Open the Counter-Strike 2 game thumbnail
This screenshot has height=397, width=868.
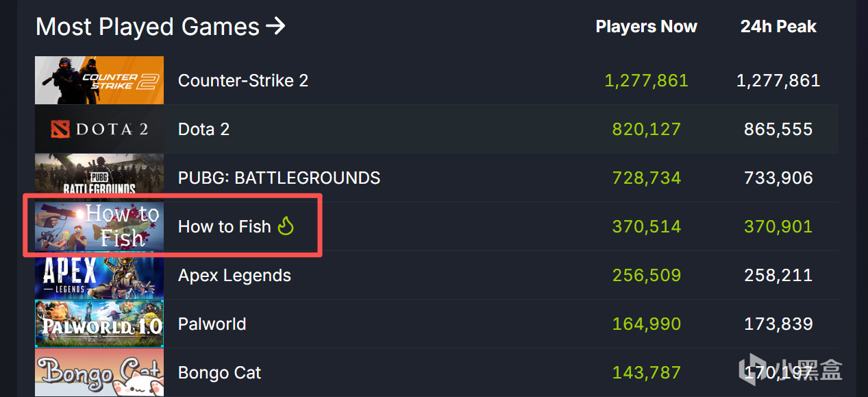coord(99,80)
